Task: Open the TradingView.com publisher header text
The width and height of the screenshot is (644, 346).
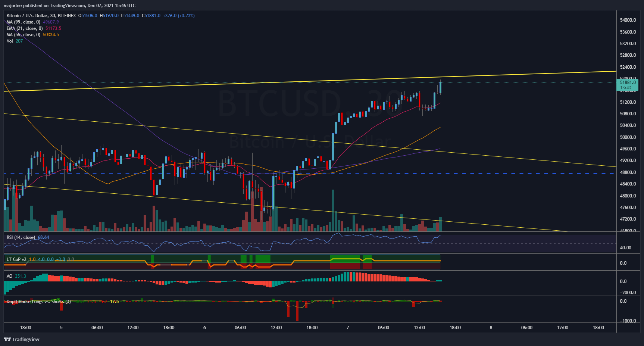Action: [x=69, y=6]
